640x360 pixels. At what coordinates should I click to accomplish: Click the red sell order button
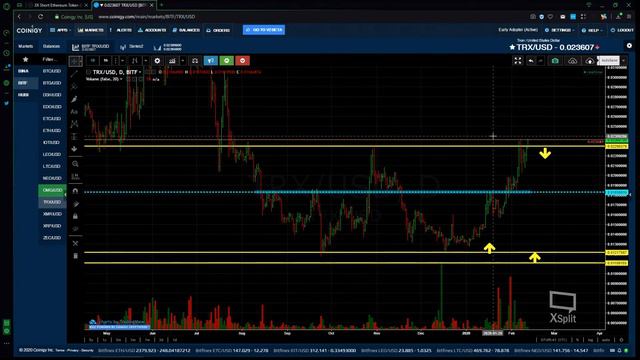click(242, 61)
